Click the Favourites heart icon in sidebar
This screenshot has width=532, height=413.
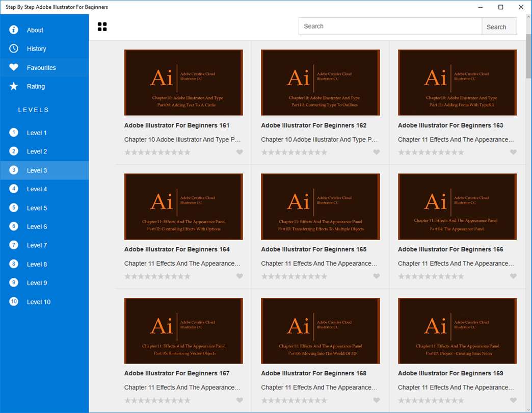(14, 67)
